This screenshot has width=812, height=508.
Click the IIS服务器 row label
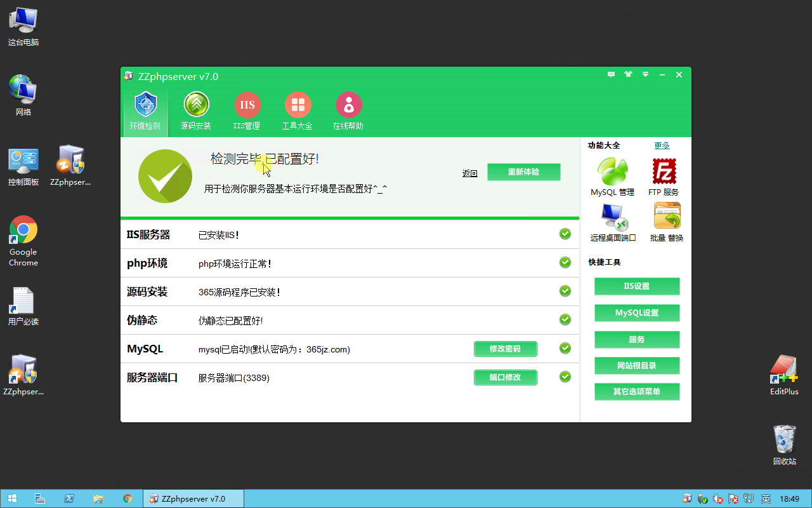148,235
